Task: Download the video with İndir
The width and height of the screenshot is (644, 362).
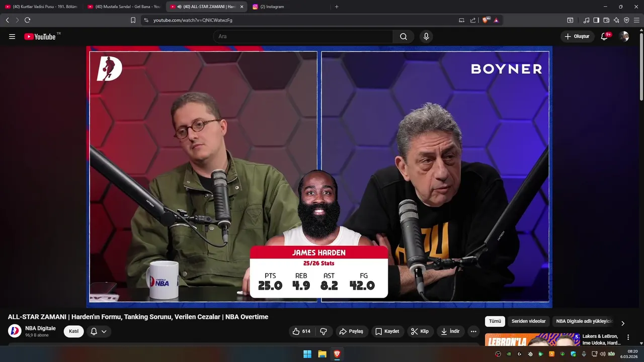Action: pyautogui.click(x=450, y=331)
